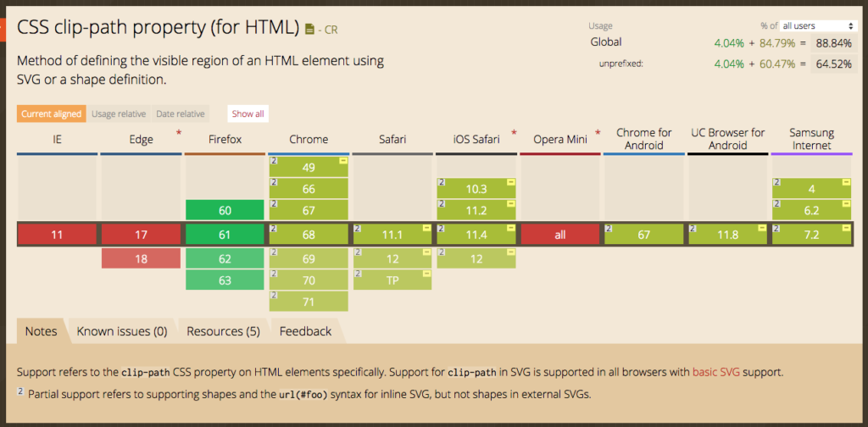The width and height of the screenshot is (868, 427).
Task: Click the orange tab at left edge
Action: click(x=3, y=30)
